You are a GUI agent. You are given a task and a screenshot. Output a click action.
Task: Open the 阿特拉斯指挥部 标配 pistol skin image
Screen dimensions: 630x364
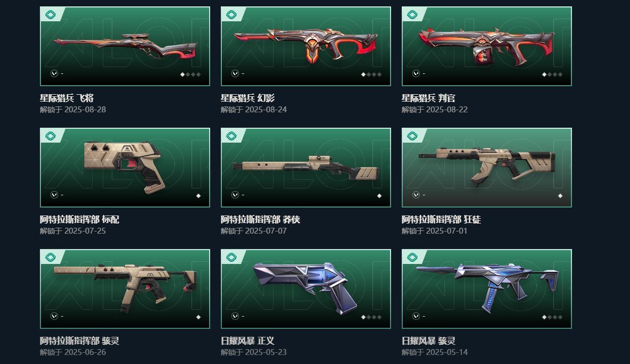[125, 168]
